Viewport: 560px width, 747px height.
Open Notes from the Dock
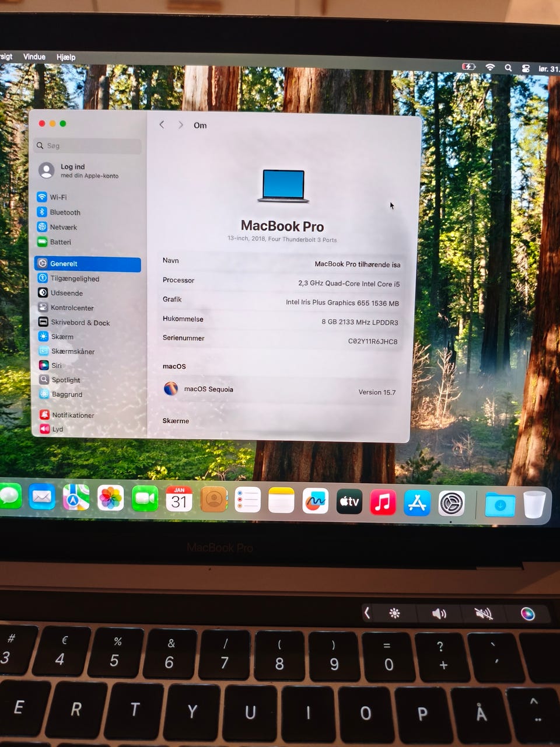pyautogui.click(x=281, y=501)
